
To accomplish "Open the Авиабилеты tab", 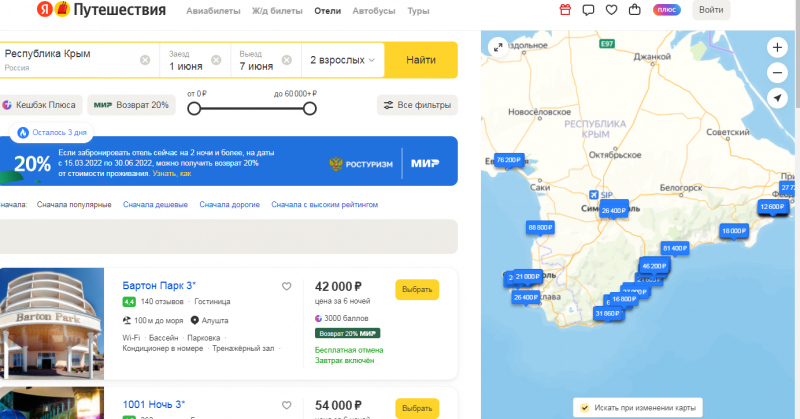I will pos(213,11).
